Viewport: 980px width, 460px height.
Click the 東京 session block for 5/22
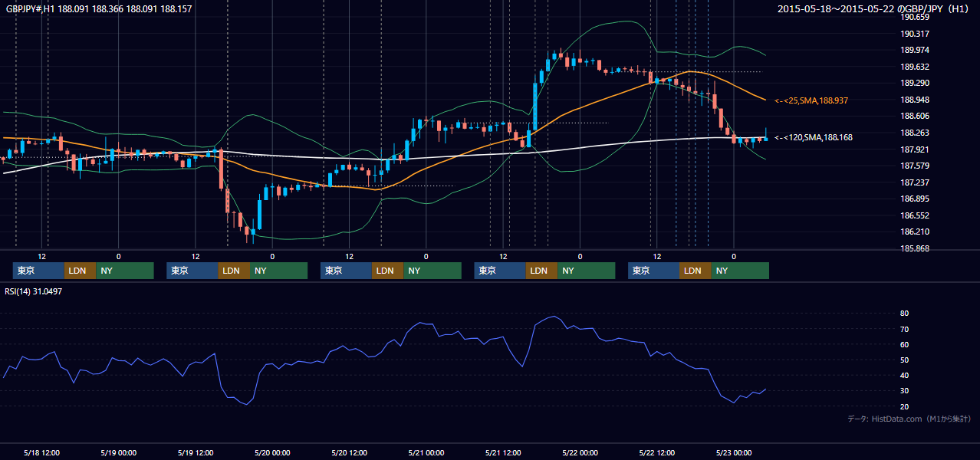pos(653,271)
